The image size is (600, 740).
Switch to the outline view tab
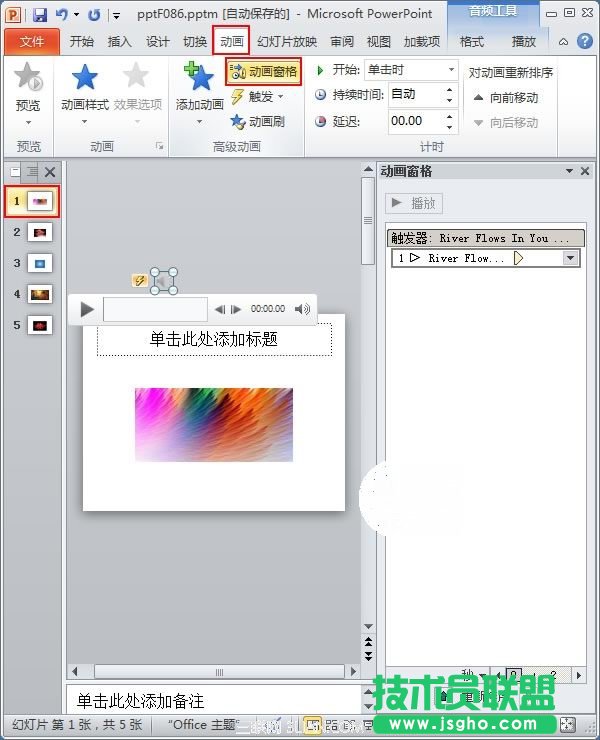coord(32,171)
